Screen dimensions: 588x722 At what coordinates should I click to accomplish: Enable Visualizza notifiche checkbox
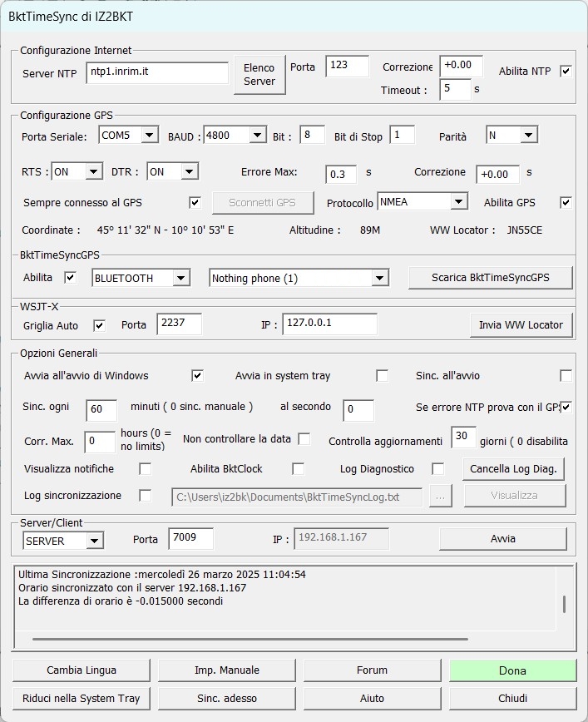pos(145,469)
